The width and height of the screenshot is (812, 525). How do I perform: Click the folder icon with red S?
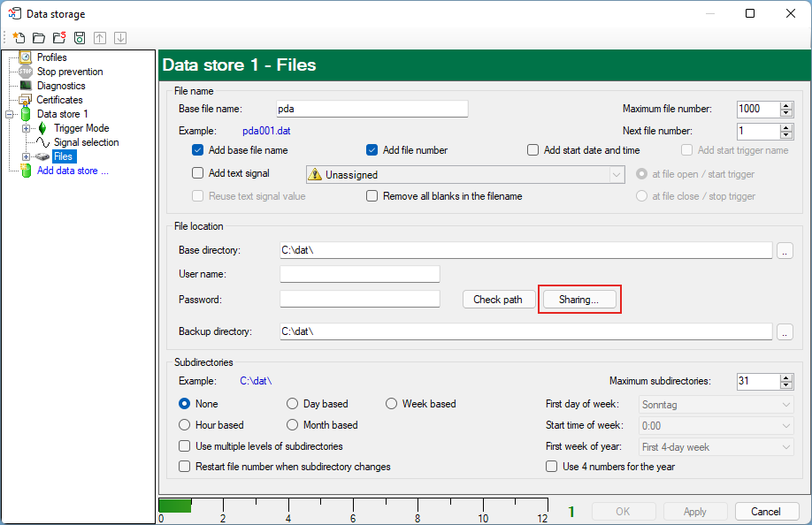tap(59, 38)
